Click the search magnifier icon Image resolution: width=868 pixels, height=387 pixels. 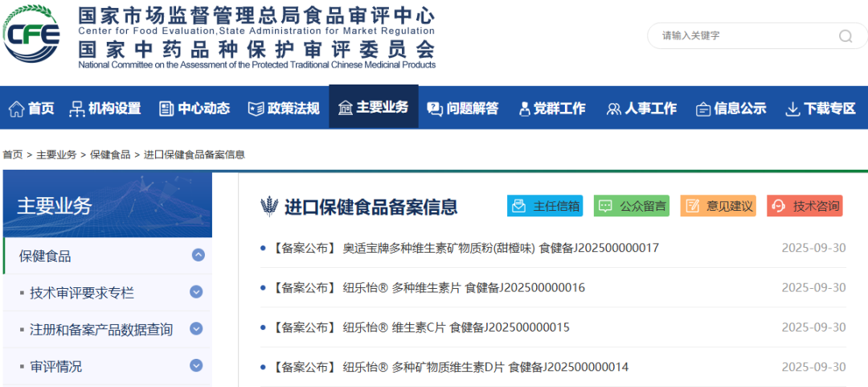click(x=845, y=36)
